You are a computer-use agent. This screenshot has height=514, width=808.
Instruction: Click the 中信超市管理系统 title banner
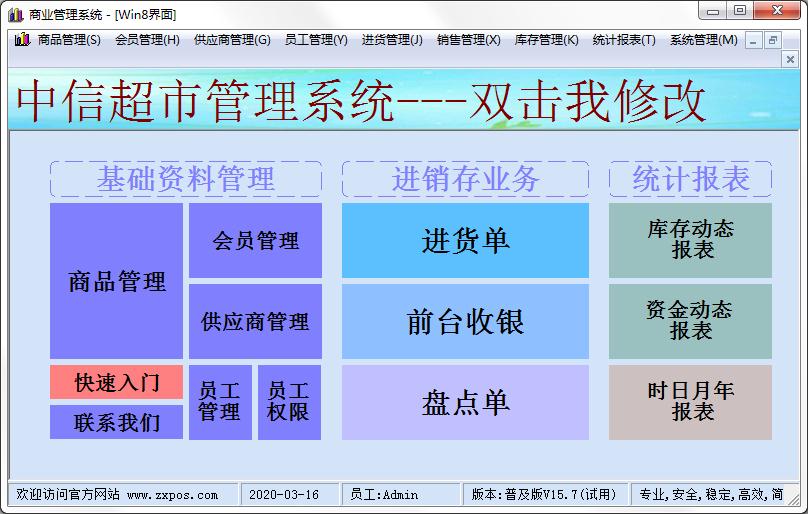pyautogui.click(x=362, y=101)
